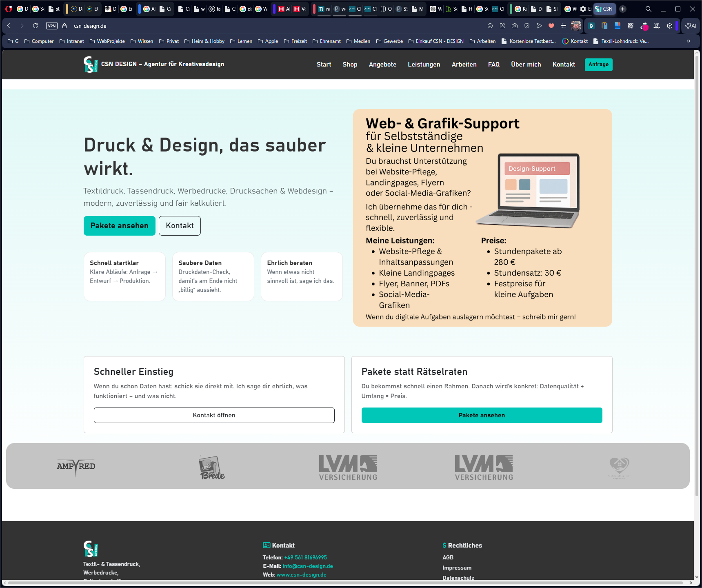Click the Kontakt öffnen button

point(214,415)
